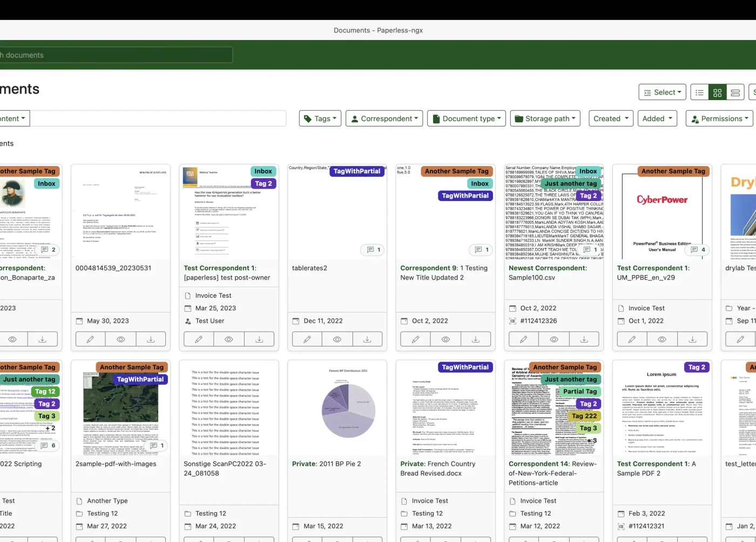Download the New Title Updated 2 document
Image resolution: width=756 pixels, height=542 pixels.
click(476, 339)
